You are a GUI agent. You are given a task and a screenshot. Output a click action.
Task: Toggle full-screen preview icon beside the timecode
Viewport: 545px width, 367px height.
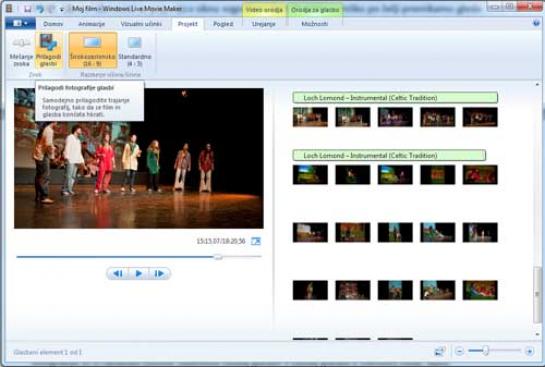[x=256, y=241]
